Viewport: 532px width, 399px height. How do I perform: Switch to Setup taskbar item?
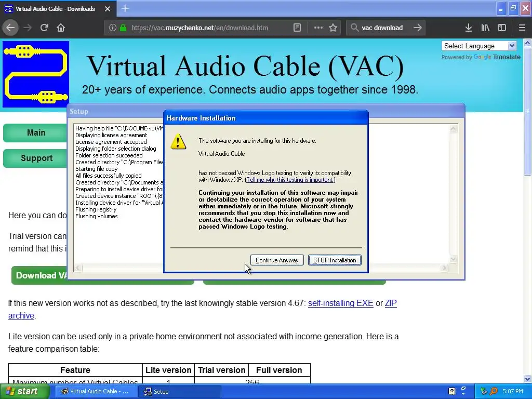[180, 392]
